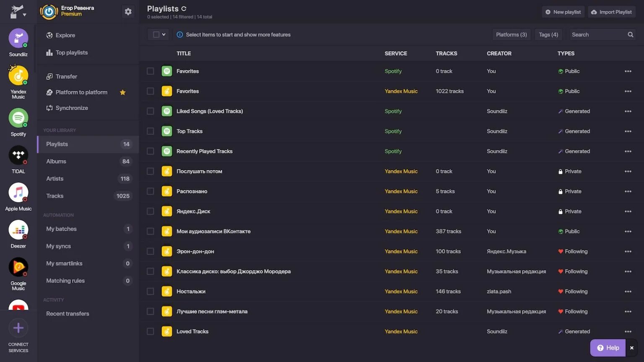Check the Spotify Favorites playlist checkbox
Viewport: 644px width, 362px height.
click(150, 71)
